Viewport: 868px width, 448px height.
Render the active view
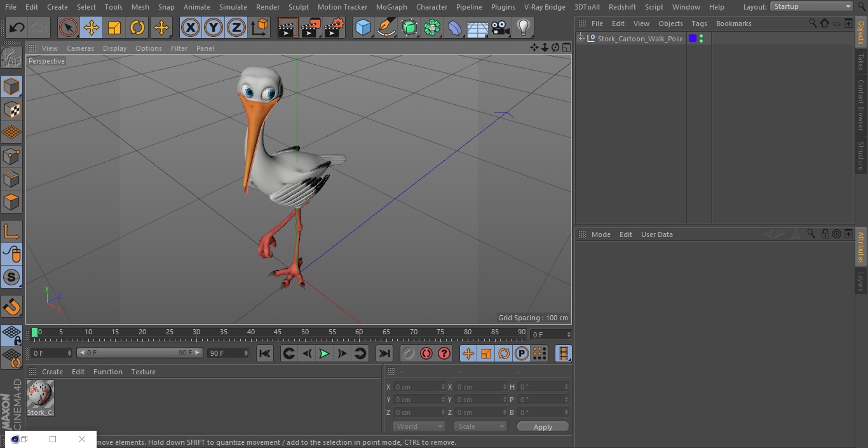[x=288, y=27]
